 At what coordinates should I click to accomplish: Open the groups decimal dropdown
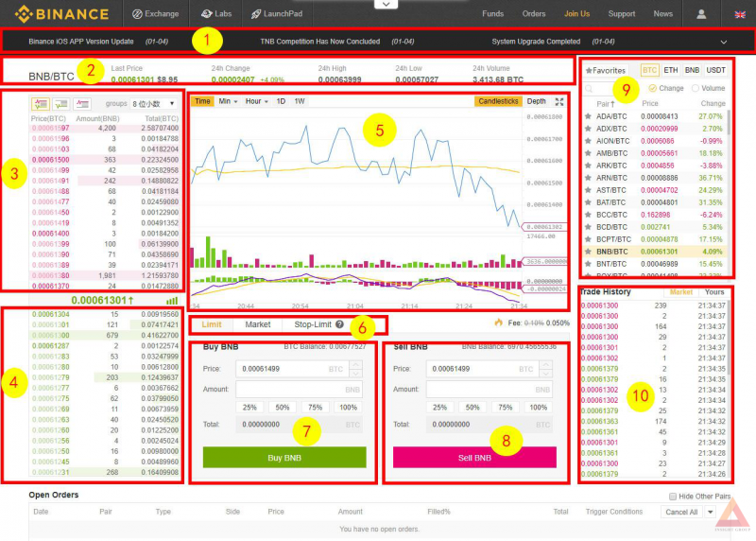(154, 104)
